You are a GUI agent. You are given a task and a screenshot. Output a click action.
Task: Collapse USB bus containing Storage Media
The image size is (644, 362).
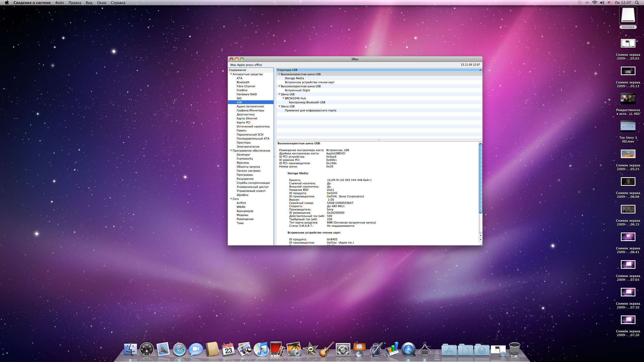[279, 74]
